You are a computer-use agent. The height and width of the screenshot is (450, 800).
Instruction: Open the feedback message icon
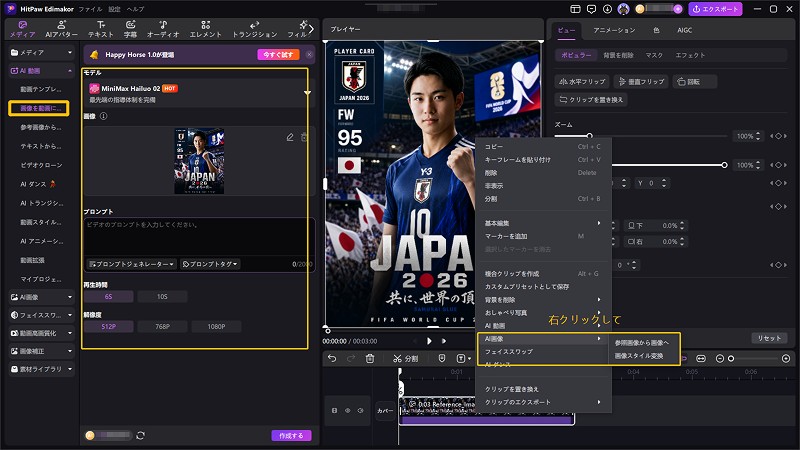point(591,9)
